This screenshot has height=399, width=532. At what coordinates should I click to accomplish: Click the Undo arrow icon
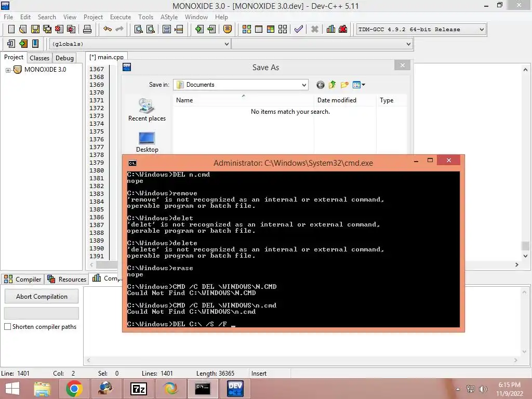coord(108,29)
